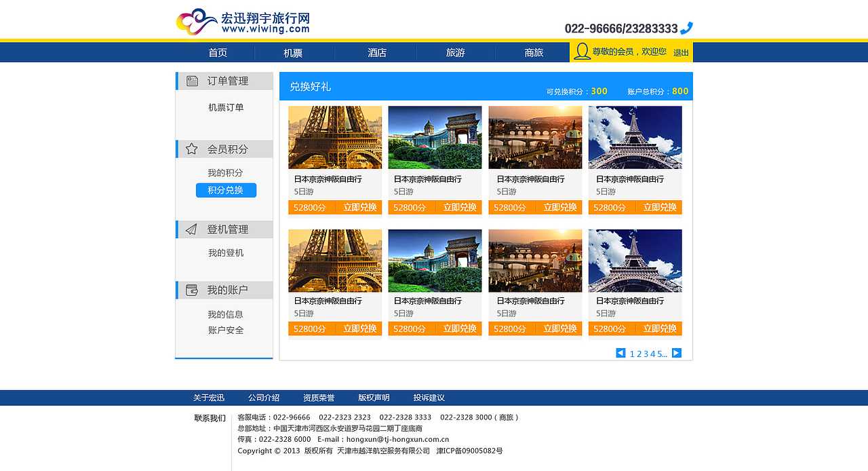868x471 pixels.
Task: Open 账户安全 in the sidebar
Action: [x=226, y=331]
